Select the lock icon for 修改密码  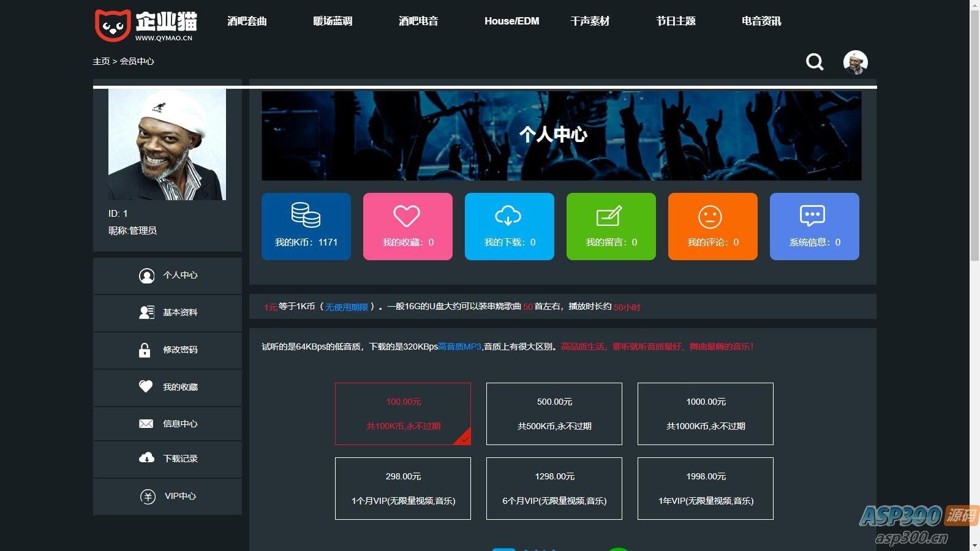pos(146,350)
